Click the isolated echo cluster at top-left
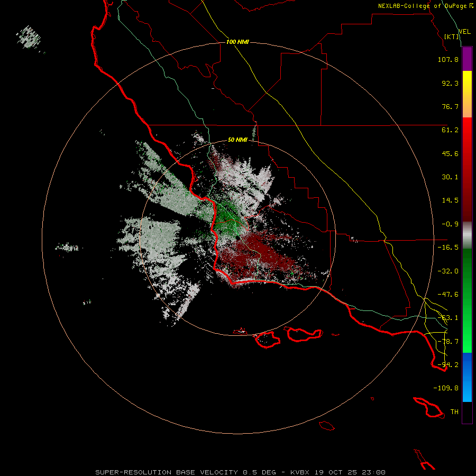The height and width of the screenshot is (476, 476). tap(29, 38)
